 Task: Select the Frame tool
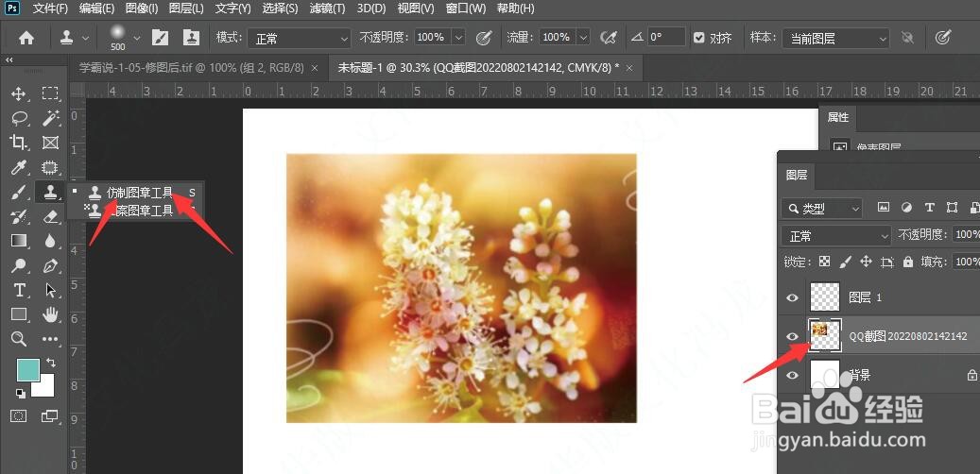pos(50,143)
